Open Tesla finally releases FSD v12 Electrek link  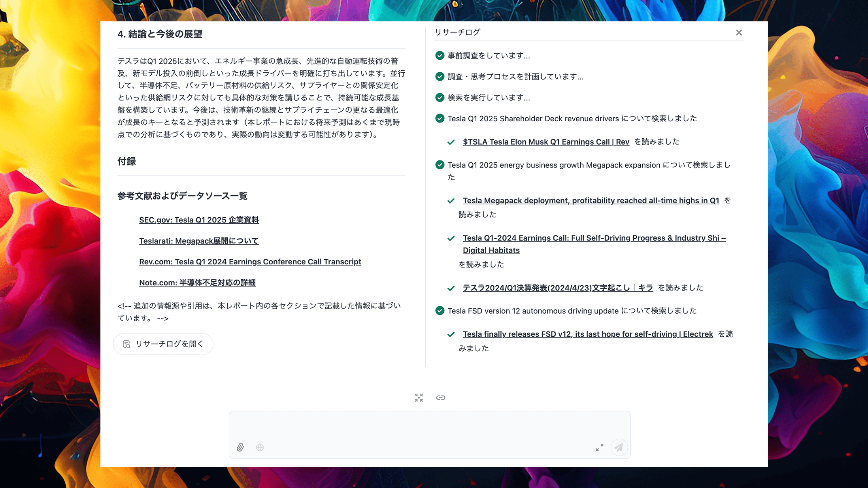588,334
